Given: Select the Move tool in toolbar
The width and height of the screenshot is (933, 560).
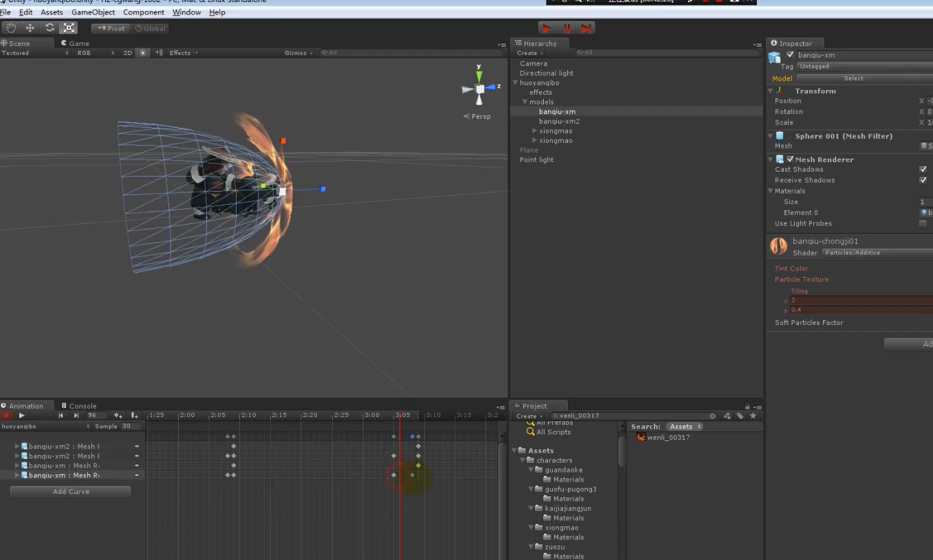Looking at the screenshot, I should [x=30, y=28].
